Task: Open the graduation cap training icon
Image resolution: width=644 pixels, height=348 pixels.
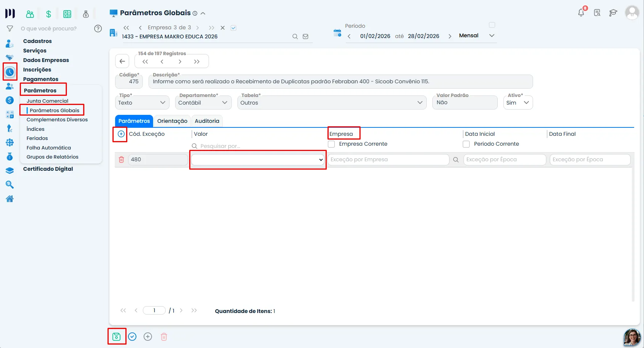Action: click(613, 13)
